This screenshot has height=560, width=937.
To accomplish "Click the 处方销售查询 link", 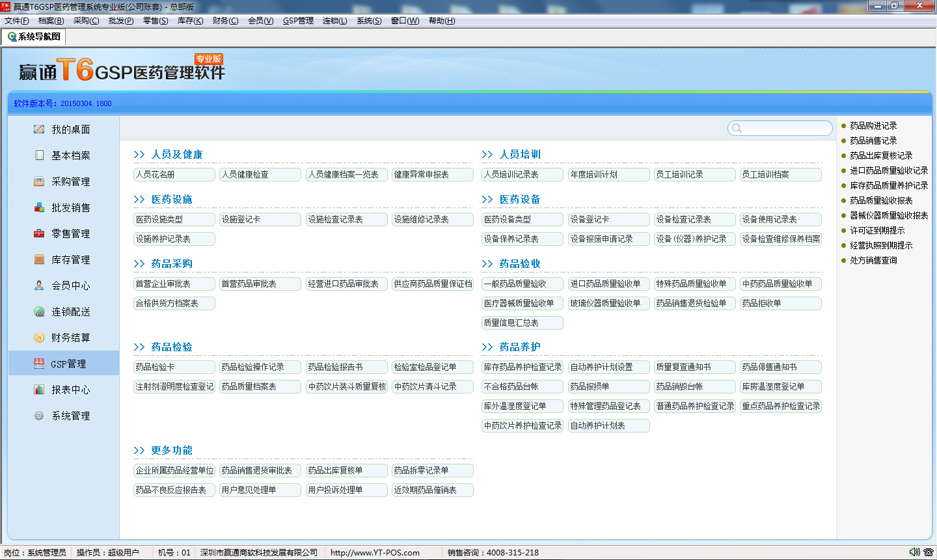I will tap(873, 260).
